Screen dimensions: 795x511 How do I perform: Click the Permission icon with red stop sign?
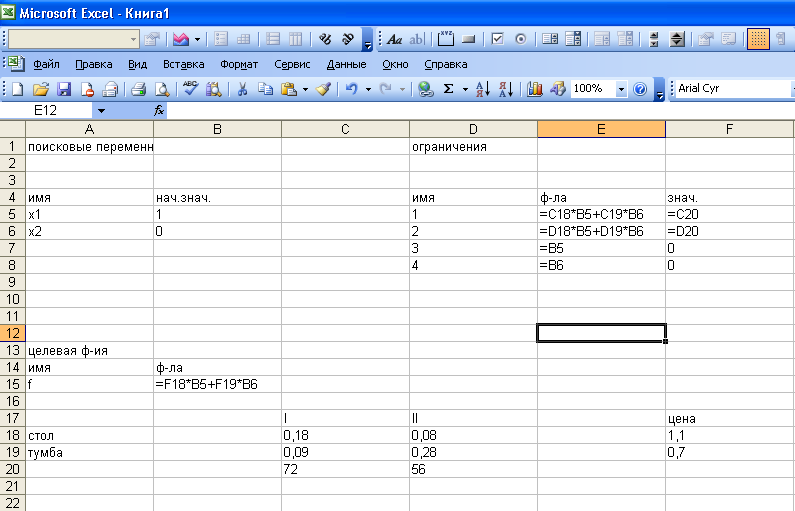(x=87, y=89)
